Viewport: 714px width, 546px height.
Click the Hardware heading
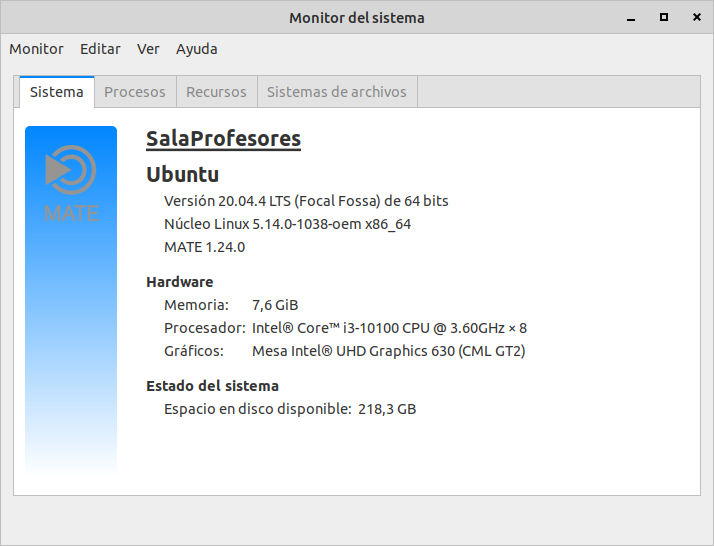tap(179, 282)
